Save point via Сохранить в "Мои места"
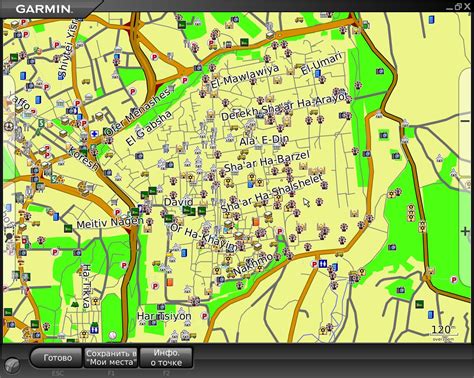474x378 pixels. coord(111,358)
